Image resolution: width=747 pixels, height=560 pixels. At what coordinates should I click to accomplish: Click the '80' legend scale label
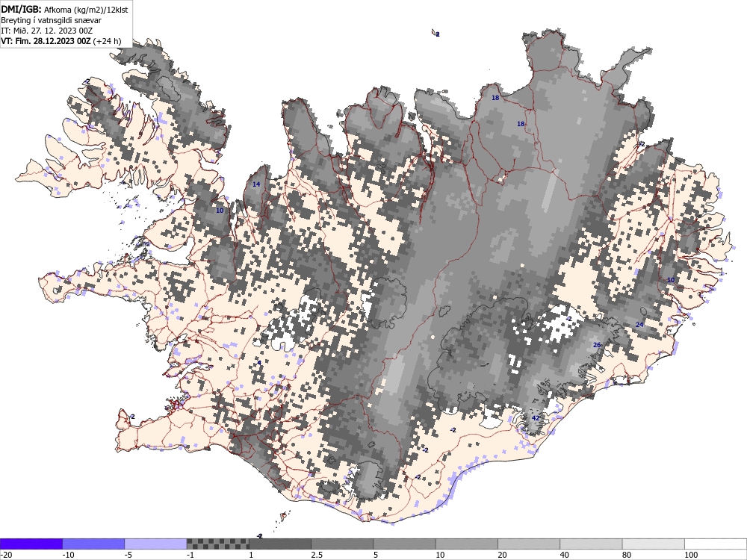[627, 555]
